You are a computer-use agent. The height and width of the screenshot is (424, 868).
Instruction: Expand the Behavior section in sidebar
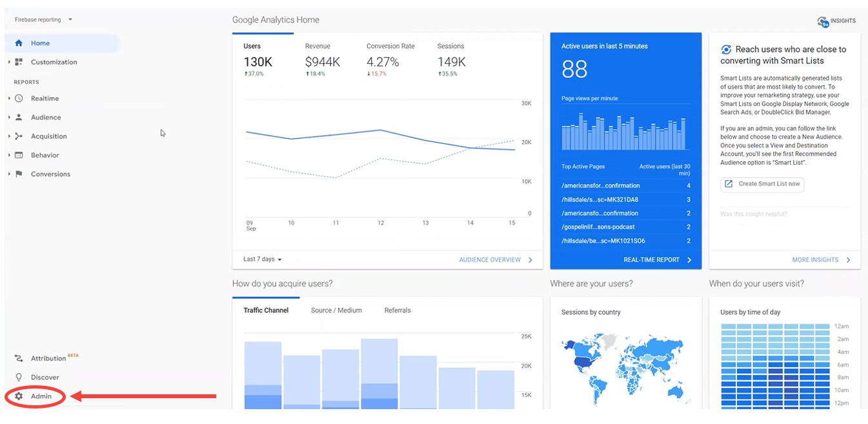(x=9, y=156)
